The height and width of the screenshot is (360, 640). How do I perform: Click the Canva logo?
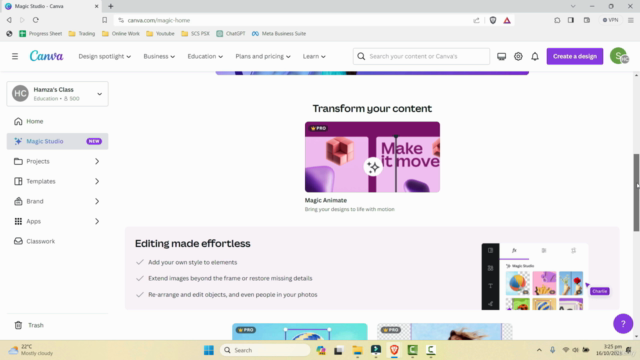click(47, 56)
